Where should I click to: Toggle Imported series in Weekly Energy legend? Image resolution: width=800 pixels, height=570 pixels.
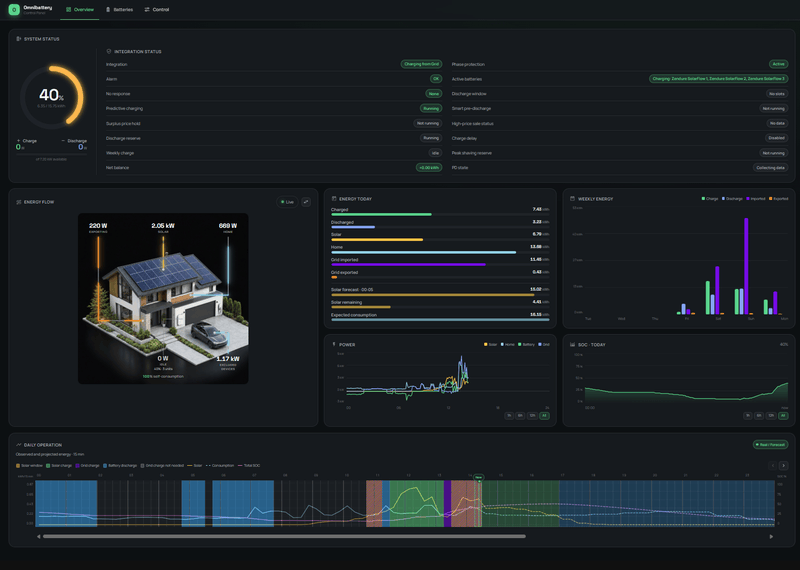(756, 199)
